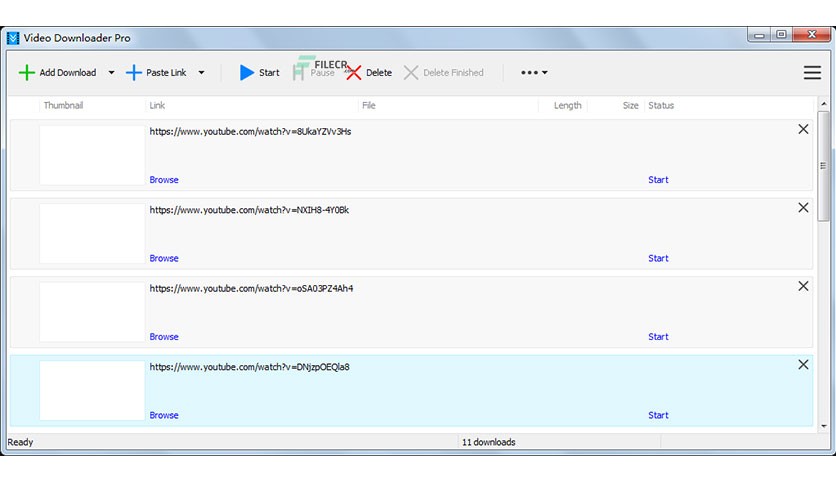Screen dimensions: 836x484
Task: Click Browse for the 8UkaYZVv3Hs link
Action: (x=164, y=180)
